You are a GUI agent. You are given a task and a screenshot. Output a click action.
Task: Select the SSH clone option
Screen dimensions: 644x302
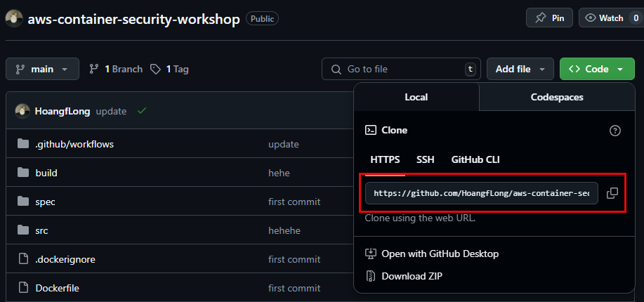pyautogui.click(x=425, y=159)
